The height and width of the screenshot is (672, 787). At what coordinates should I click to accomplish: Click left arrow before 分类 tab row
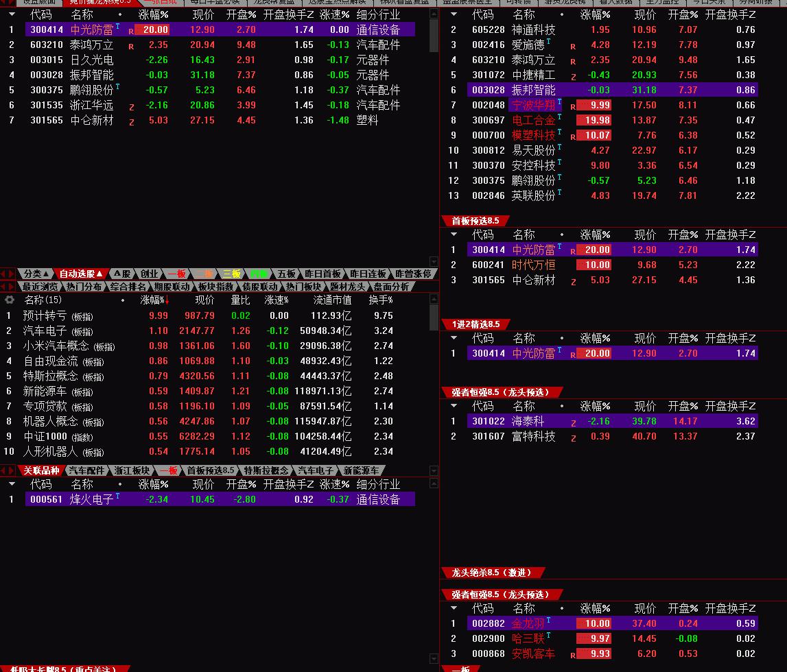pos(3,274)
